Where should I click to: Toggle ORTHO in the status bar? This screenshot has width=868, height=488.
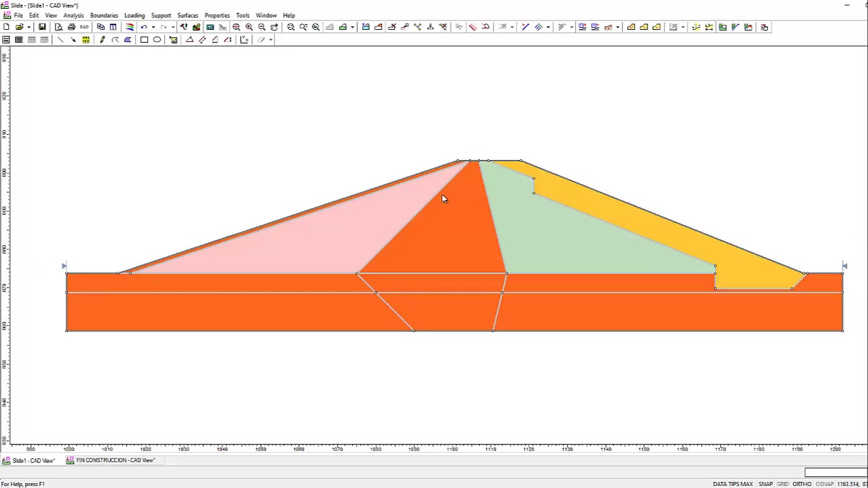tap(802, 484)
